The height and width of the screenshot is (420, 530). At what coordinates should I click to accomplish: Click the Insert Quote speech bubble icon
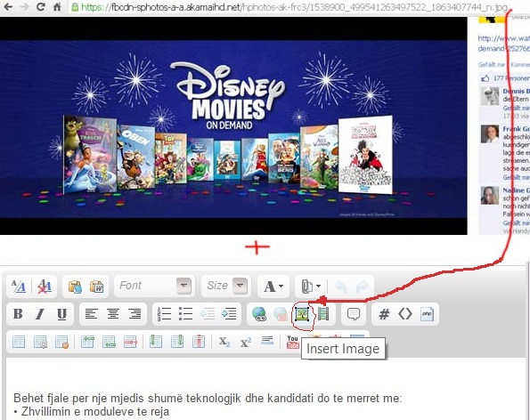click(354, 314)
